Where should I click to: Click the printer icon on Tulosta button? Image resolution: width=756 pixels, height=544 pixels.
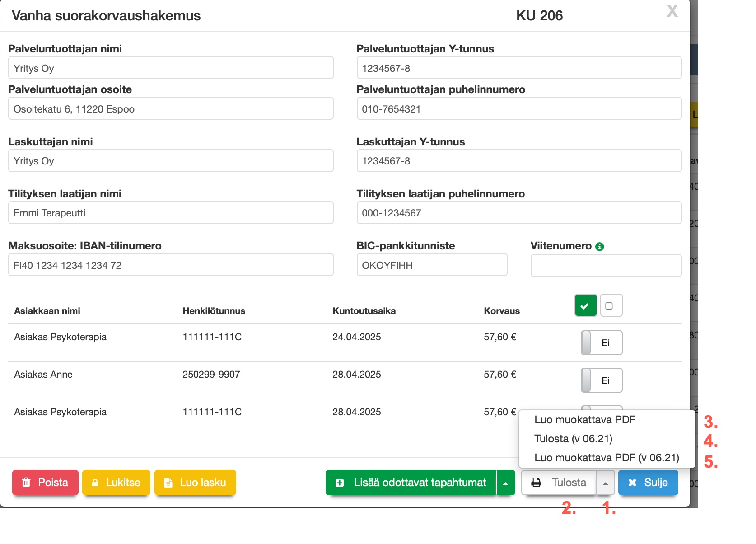(x=537, y=483)
